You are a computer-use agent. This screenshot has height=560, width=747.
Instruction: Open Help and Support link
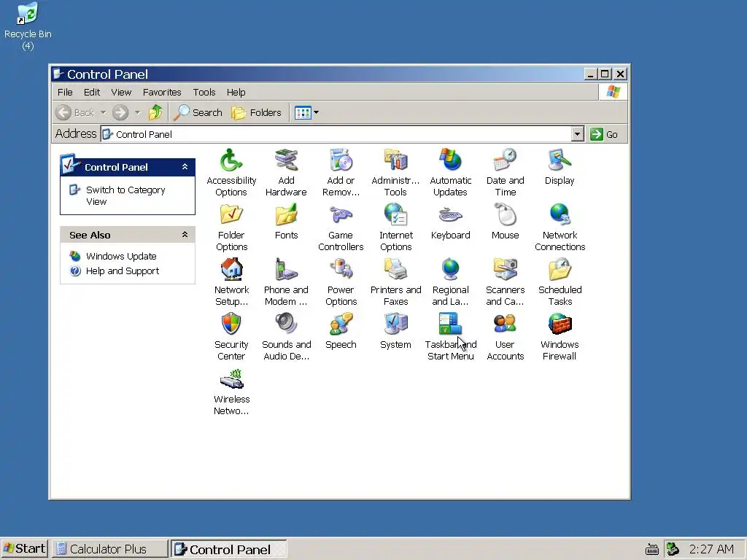(x=123, y=271)
